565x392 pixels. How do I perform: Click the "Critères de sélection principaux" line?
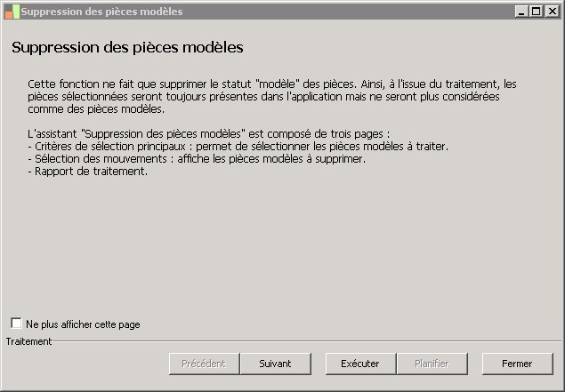click(238, 146)
